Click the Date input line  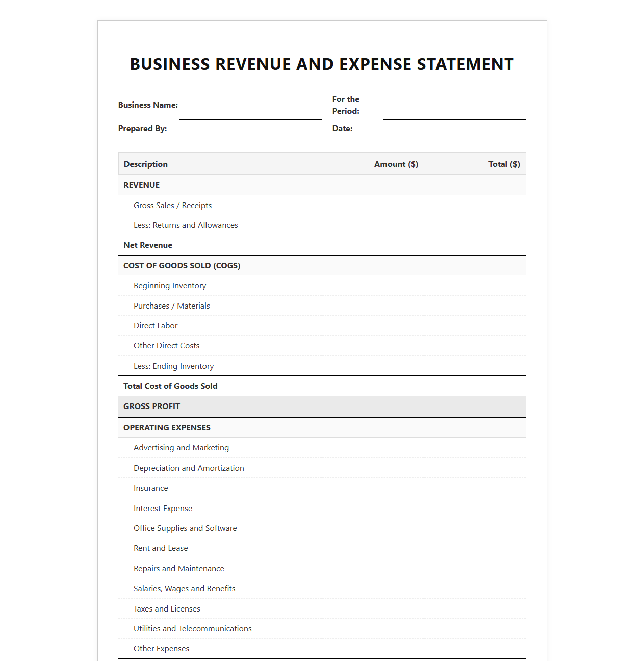(454, 129)
